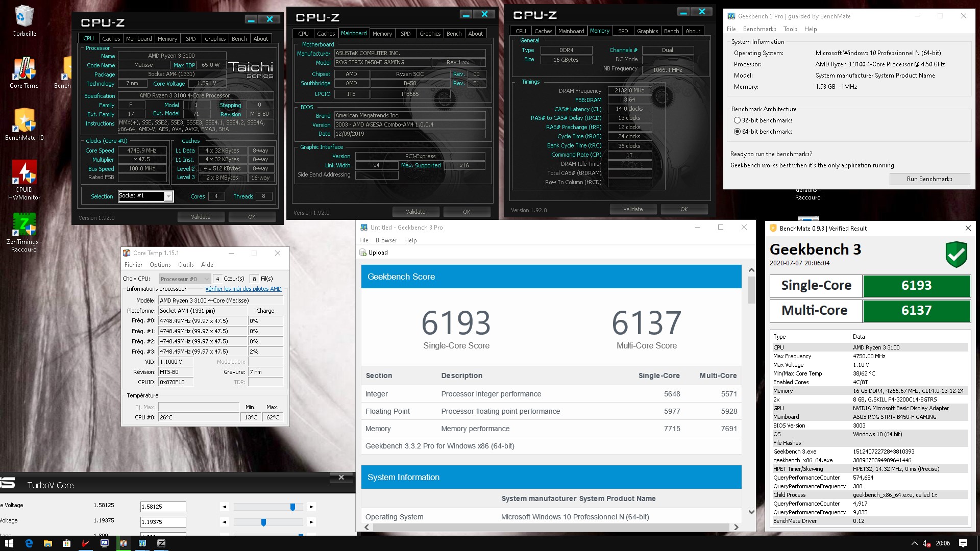Click OK in the Mainboard CPU-Z window
This screenshot has height=551, width=980.
pos(467,212)
